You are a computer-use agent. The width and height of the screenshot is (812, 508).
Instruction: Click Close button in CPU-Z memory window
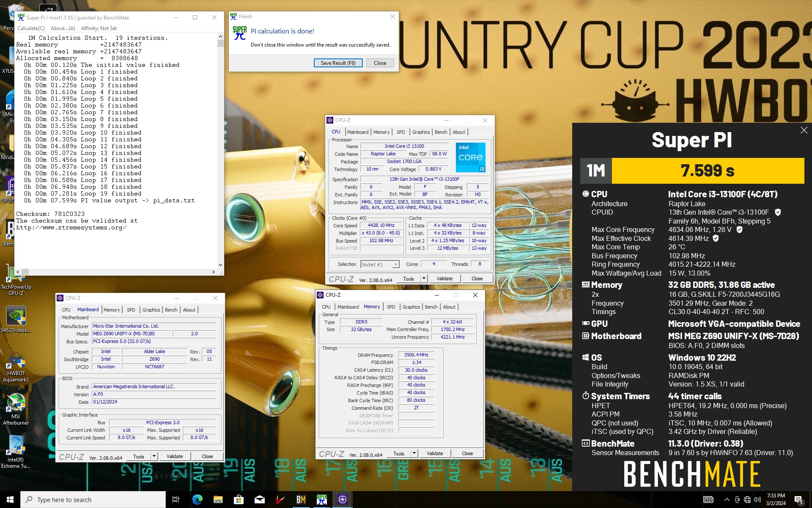[467, 453]
